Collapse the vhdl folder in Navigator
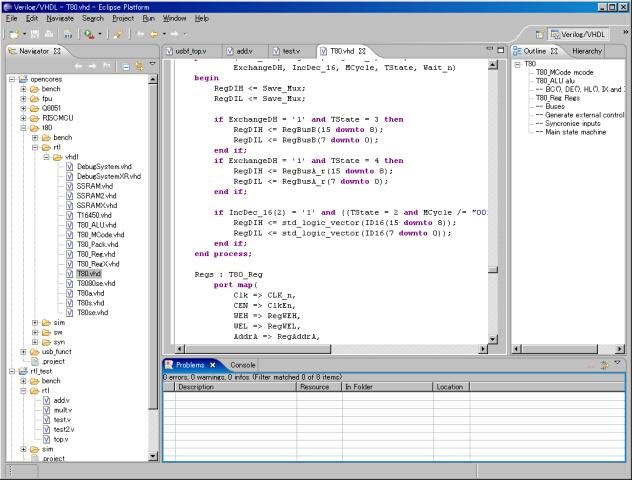Screen dimensions: 632x480 click(x=46, y=157)
